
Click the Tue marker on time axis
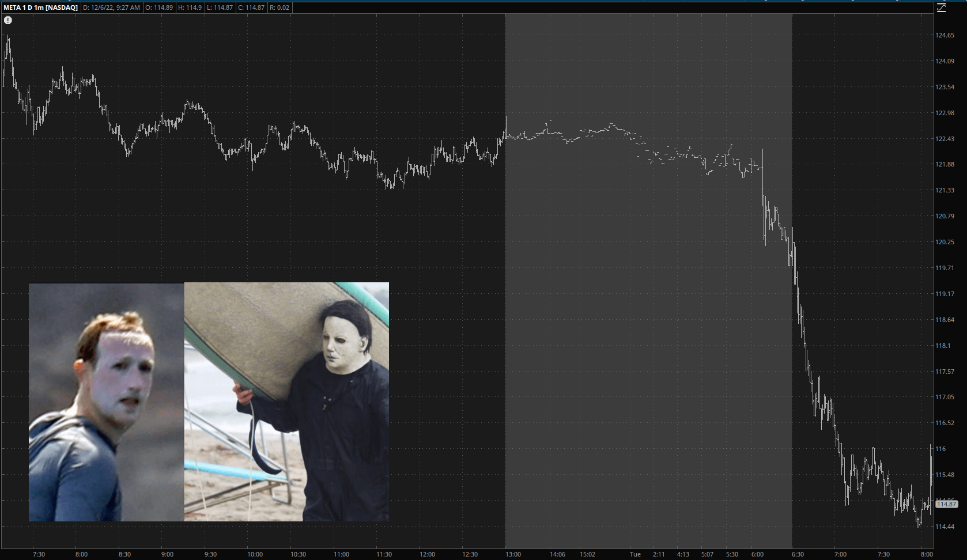[635, 554]
